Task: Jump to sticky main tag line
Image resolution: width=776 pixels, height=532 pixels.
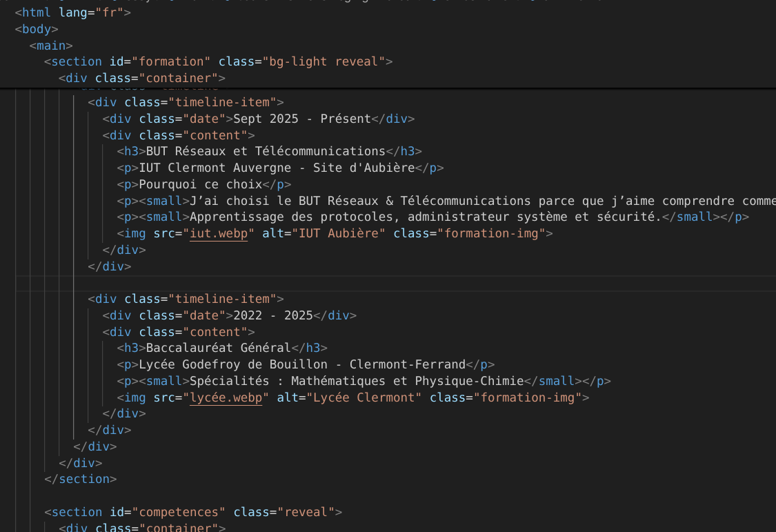Action: pyautogui.click(x=50, y=46)
